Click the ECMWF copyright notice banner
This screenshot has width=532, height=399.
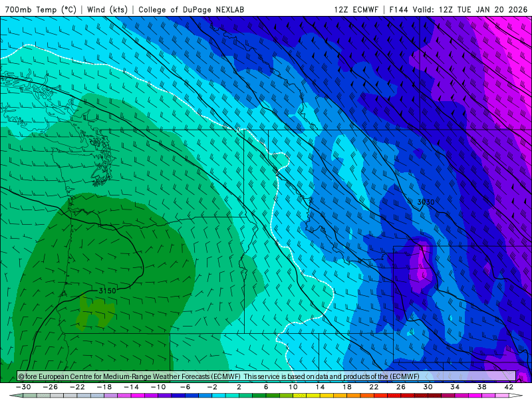(x=267, y=376)
